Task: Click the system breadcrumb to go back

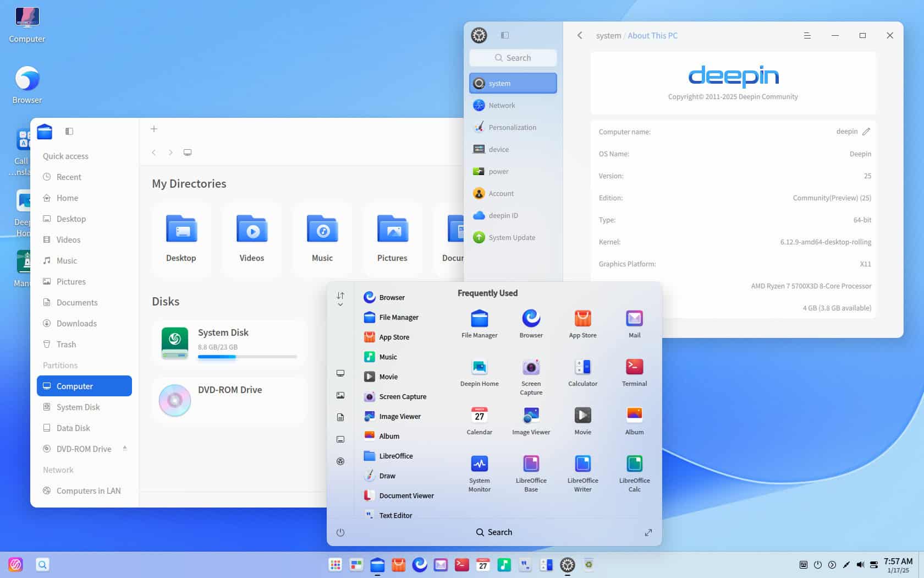Action: (x=608, y=35)
